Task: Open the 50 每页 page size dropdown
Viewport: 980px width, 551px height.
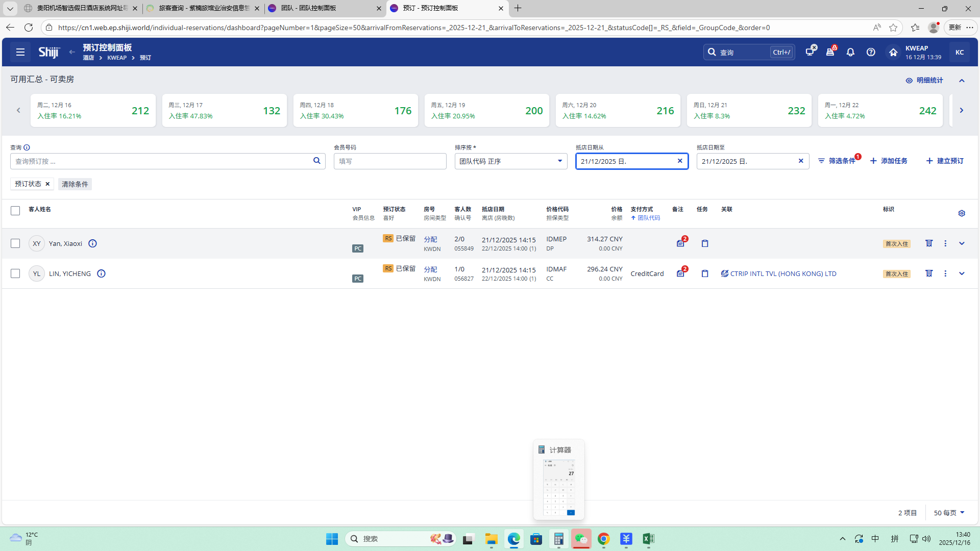Action: [x=949, y=513]
